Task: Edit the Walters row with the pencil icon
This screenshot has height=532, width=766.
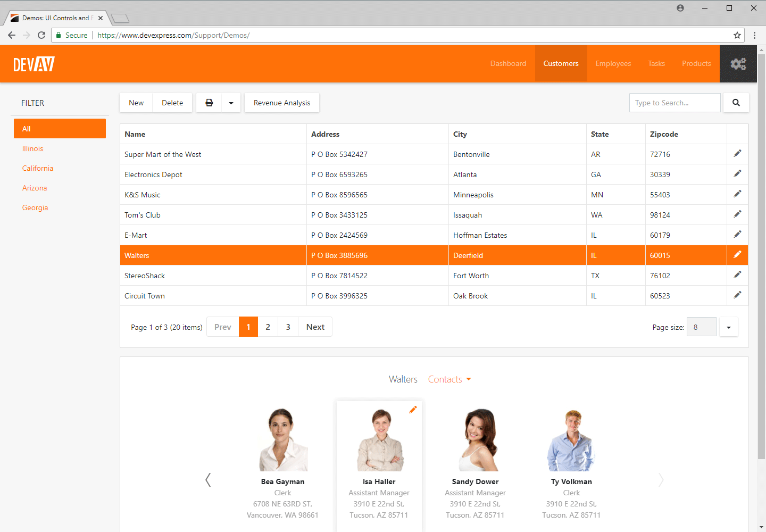Action: 737,254
